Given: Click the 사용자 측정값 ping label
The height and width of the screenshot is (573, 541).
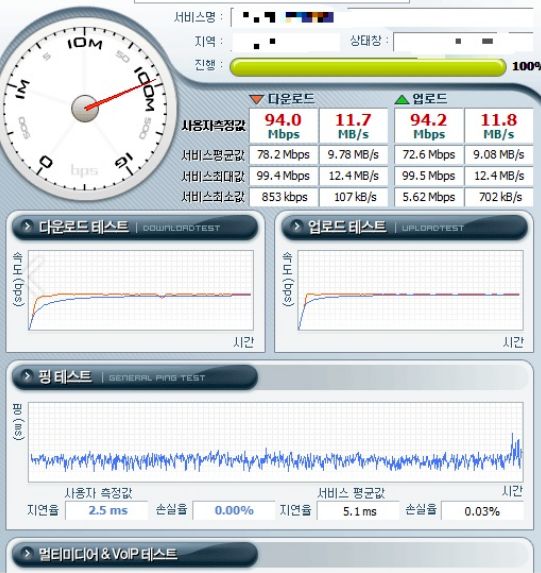Looking at the screenshot, I should pos(98,493).
